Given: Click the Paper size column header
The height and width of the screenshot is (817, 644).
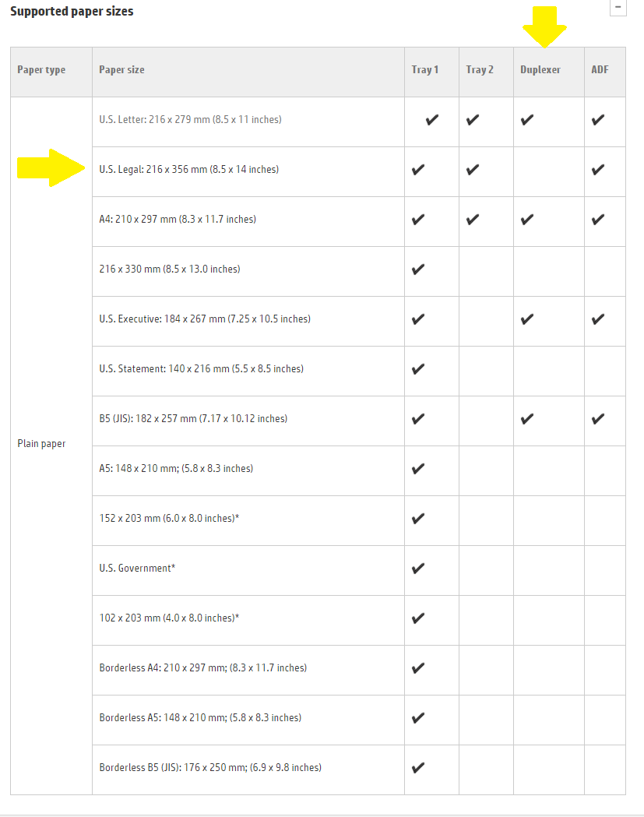Looking at the screenshot, I should (121, 70).
